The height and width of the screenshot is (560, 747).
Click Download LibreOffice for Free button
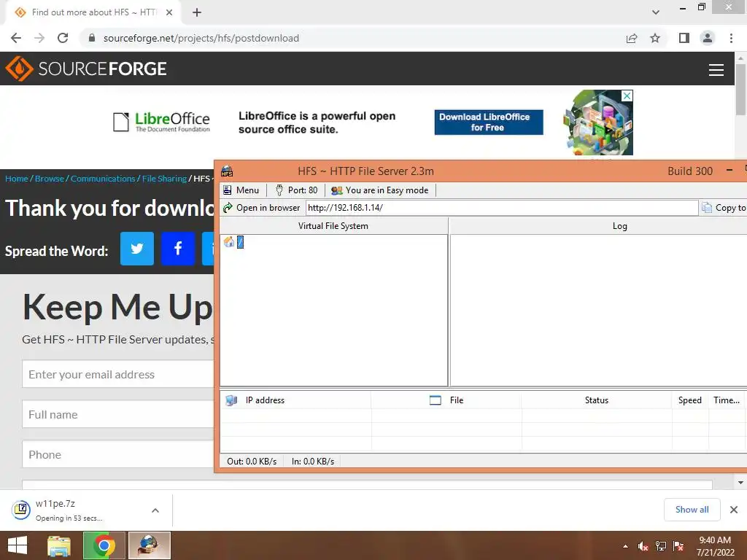click(x=488, y=122)
